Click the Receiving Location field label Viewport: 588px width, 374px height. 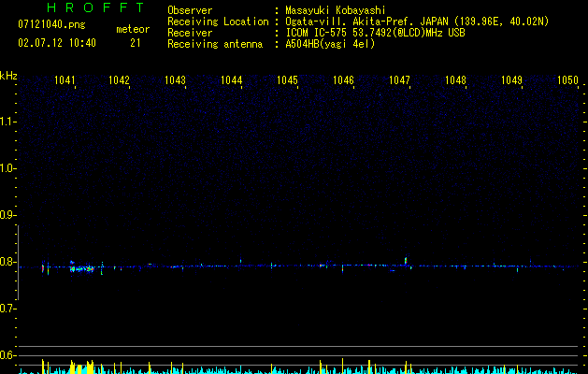point(218,22)
